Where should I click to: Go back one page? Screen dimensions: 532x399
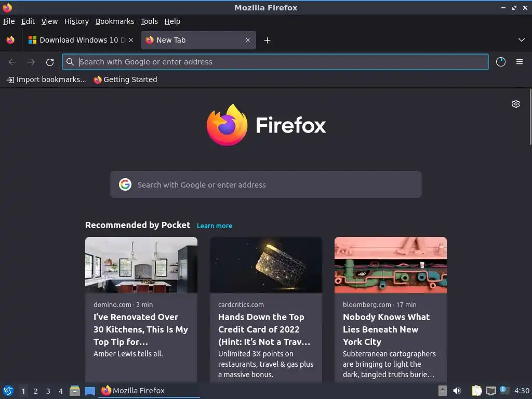click(x=12, y=62)
